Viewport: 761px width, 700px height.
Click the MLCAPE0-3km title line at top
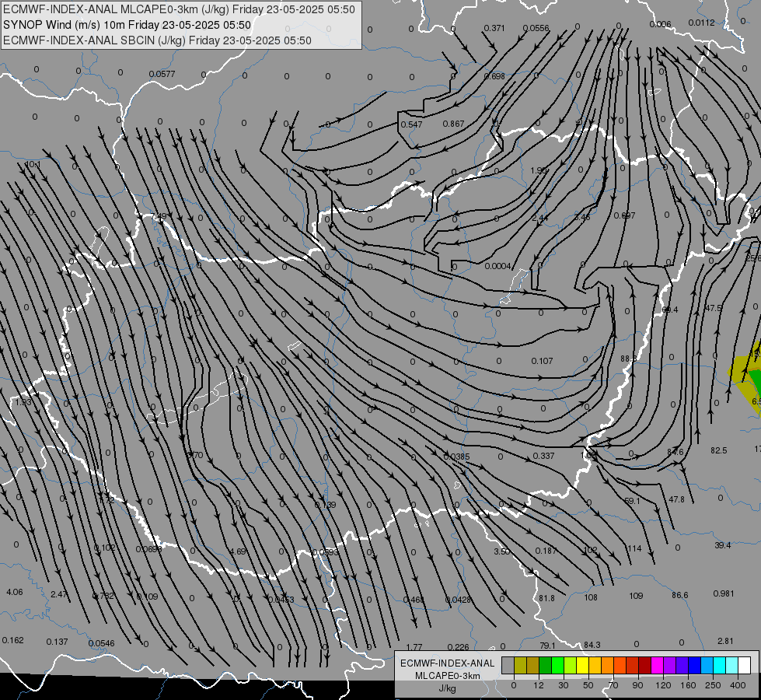pyautogui.click(x=179, y=9)
